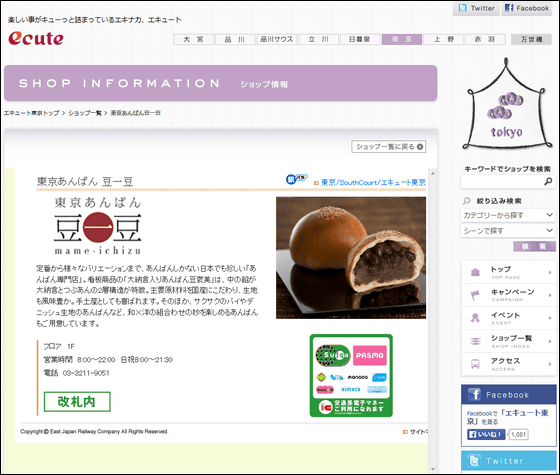560x475 pixels.
Task: Open 東京/SouthCourt/エキュート東京 link
Action: pyautogui.click(x=373, y=182)
